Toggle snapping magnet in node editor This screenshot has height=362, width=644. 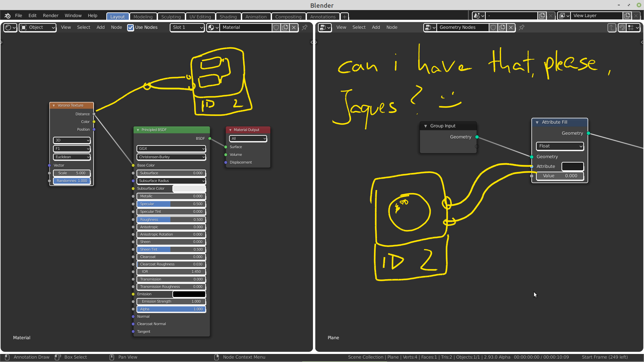pos(622,27)
